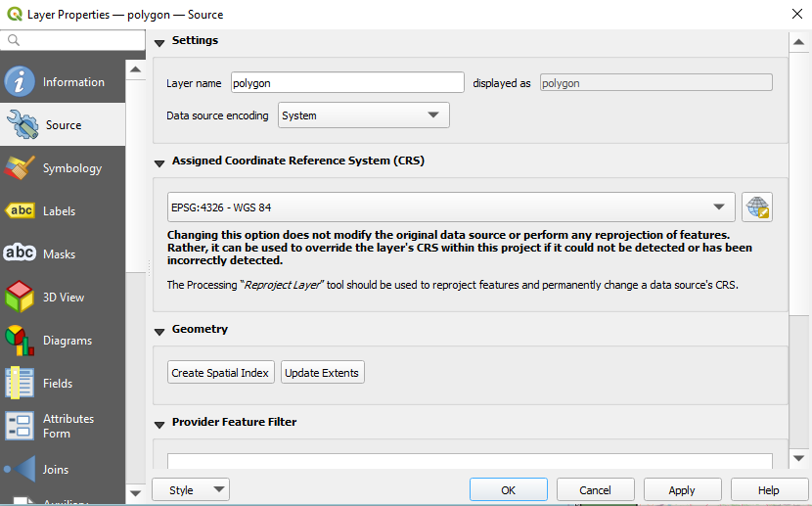
Task: Click the Select CRS globe button
Action: click(x=756, y=207)
